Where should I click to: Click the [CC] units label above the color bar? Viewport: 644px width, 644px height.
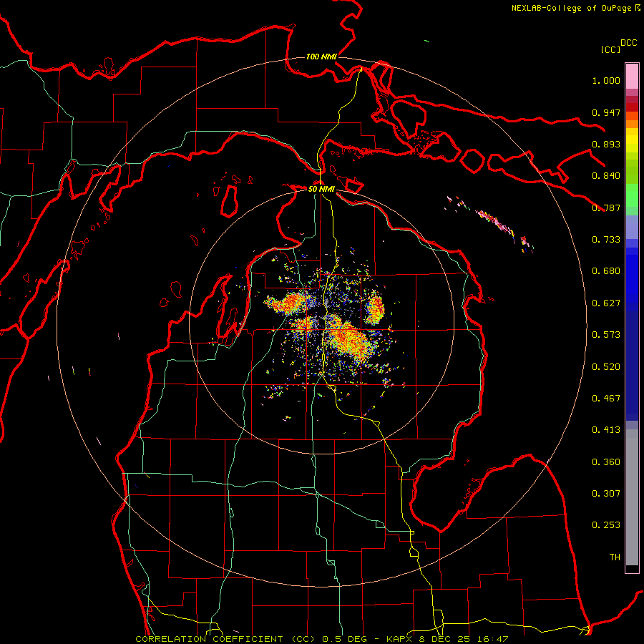610,49
